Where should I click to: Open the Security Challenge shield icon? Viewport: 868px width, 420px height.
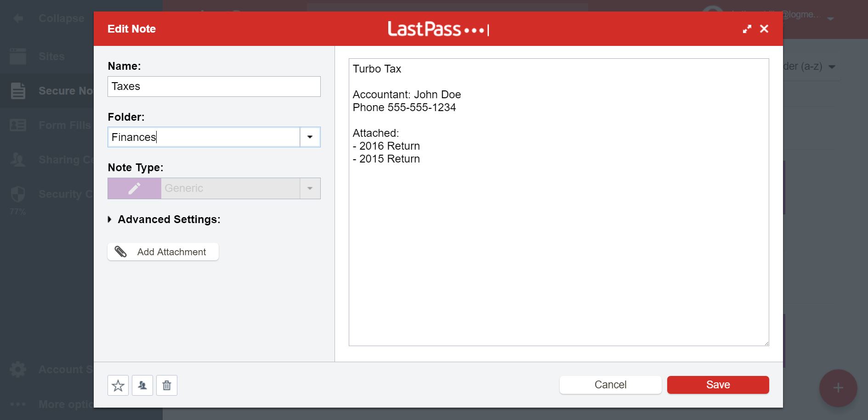click(x=17, y=194)
